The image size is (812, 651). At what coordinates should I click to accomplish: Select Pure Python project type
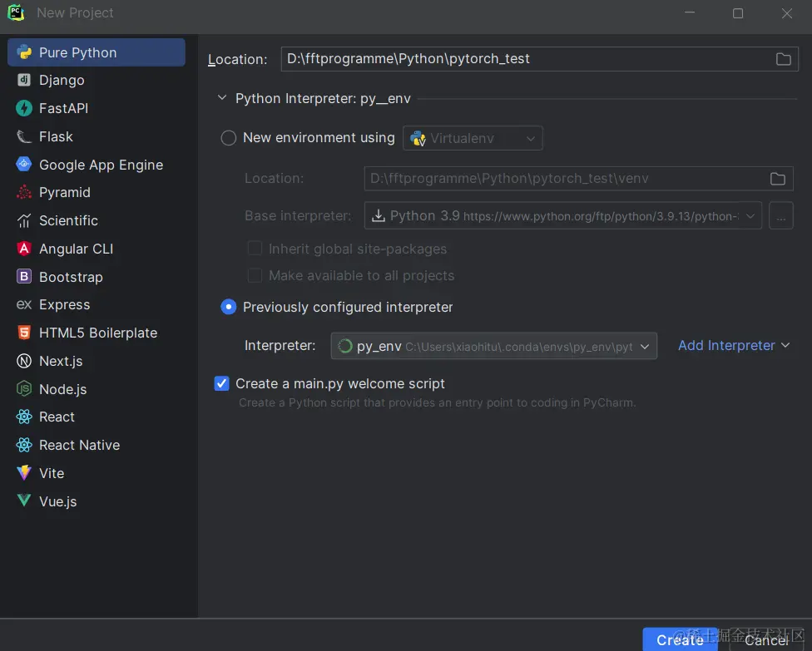(97, 52)
